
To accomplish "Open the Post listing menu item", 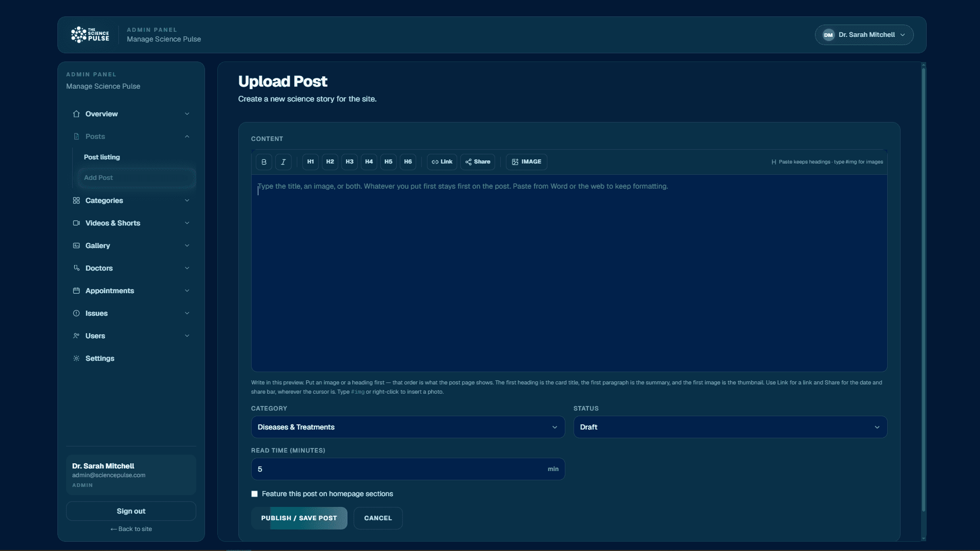I will (x=102, y=157).
